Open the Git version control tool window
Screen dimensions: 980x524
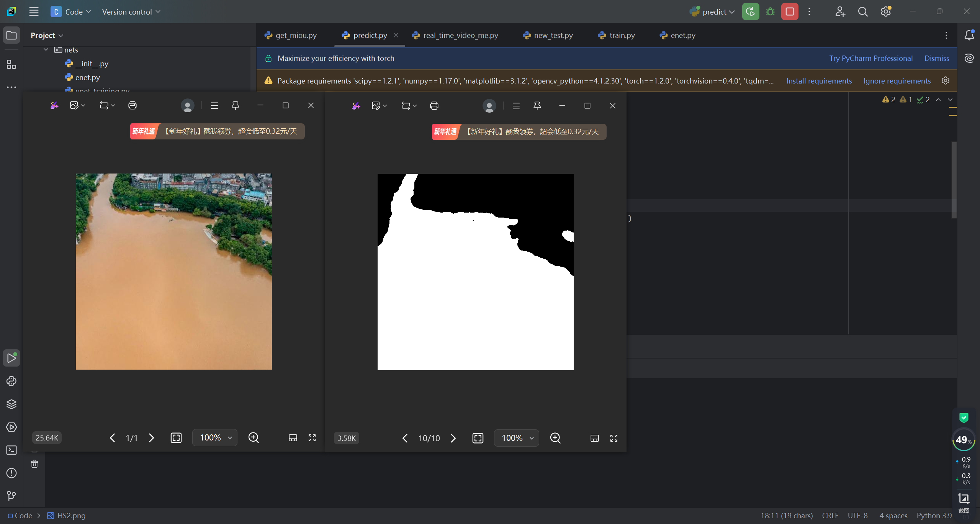tap(11, 496)
